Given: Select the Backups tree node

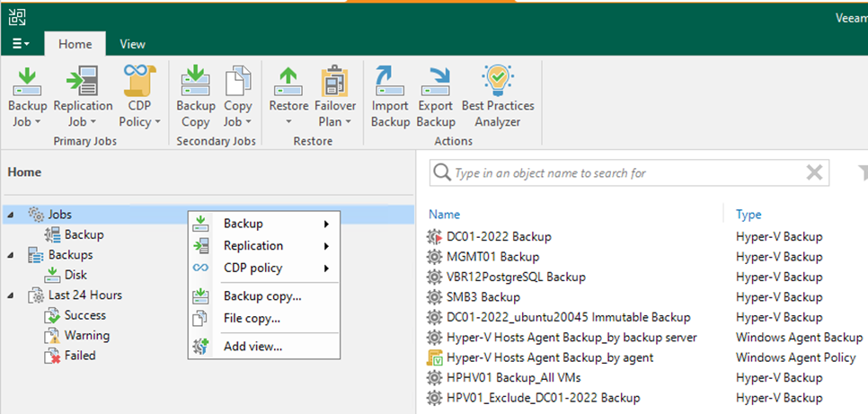Looking at the screenshot, I should pyautogui.click(x=70, y=255).
